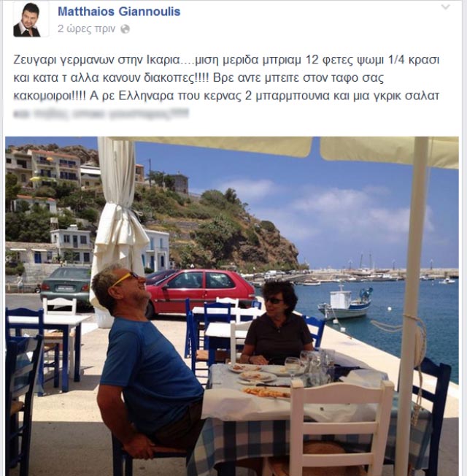Screen dimensions: 467x476
Task: Open Matthaios Giannoulis profile picture
Action: [x=31, y=19]
